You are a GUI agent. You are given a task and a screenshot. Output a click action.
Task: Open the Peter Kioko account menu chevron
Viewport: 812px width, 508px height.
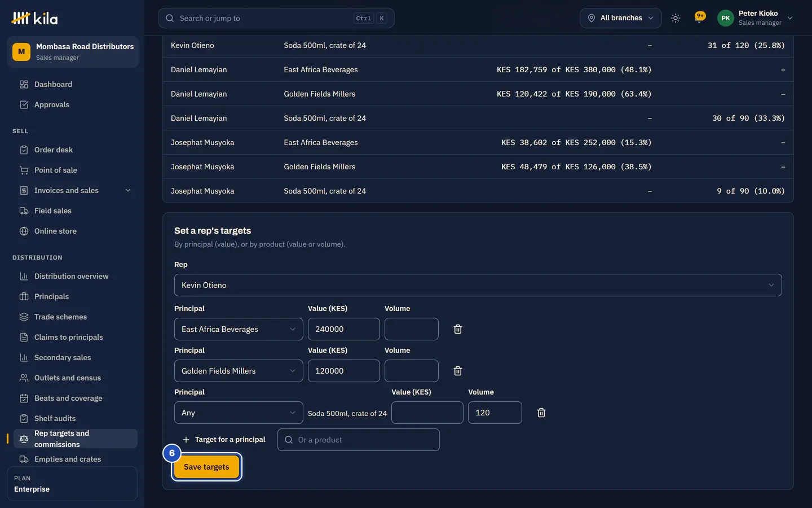tap(790, 18)
